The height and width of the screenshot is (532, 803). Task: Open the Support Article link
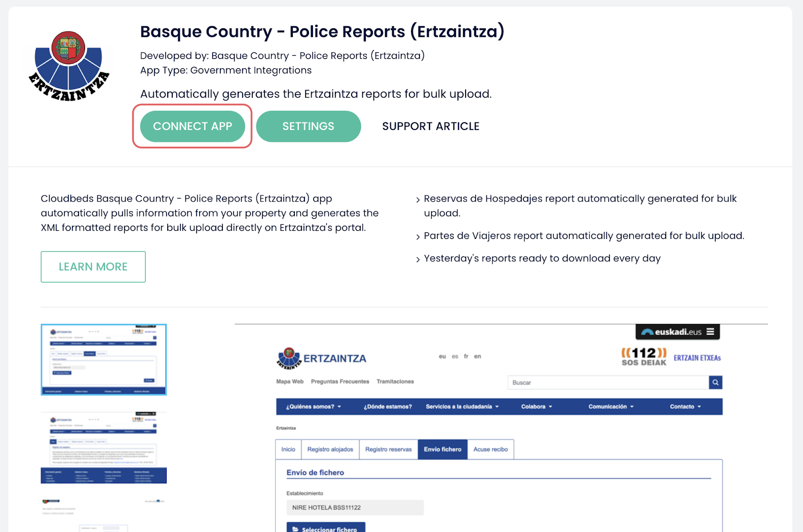pyautogui.click(x=430, y=126)
